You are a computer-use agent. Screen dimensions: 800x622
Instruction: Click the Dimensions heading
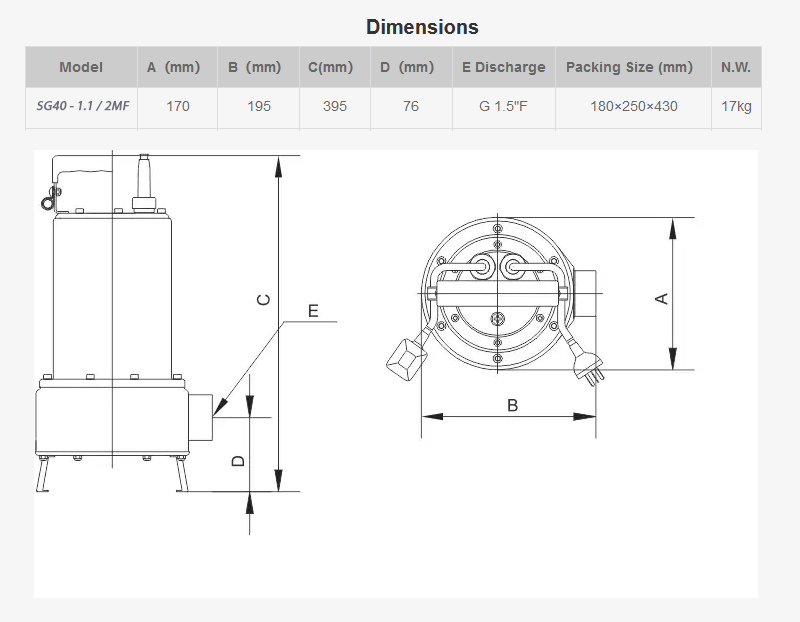click(x=422, y=27)
